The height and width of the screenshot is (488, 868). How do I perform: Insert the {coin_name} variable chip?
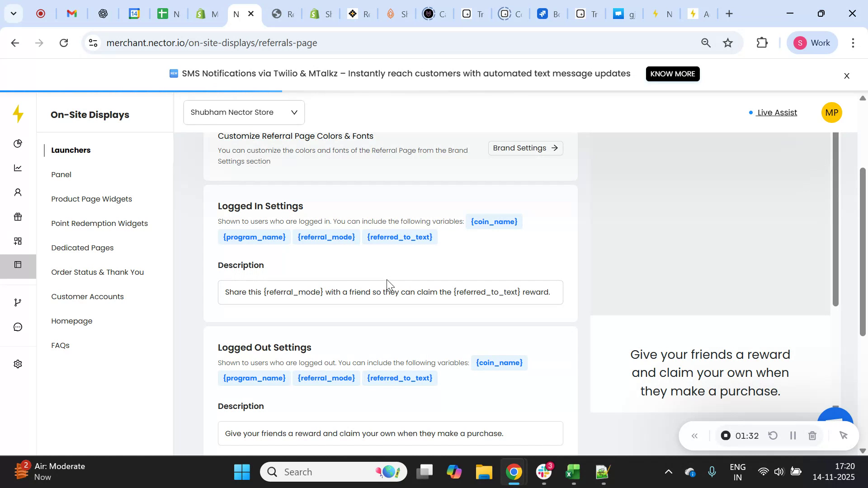click(x=494, y=221)
